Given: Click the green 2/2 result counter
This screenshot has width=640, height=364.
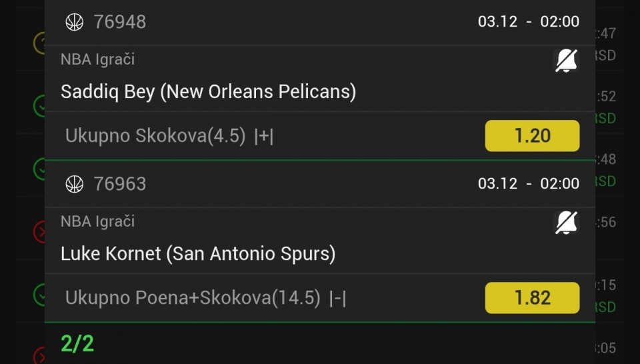Looking at the screenshot, I should click(x=77, y=344).
